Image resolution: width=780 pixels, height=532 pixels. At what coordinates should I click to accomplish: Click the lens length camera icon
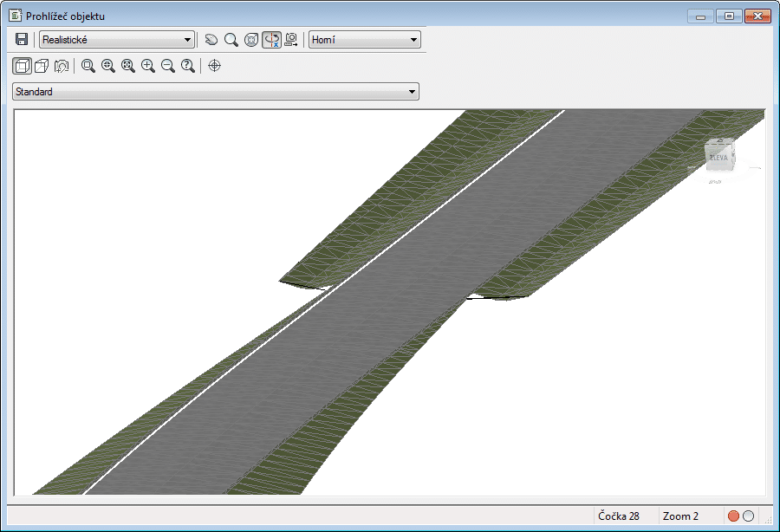62,66
